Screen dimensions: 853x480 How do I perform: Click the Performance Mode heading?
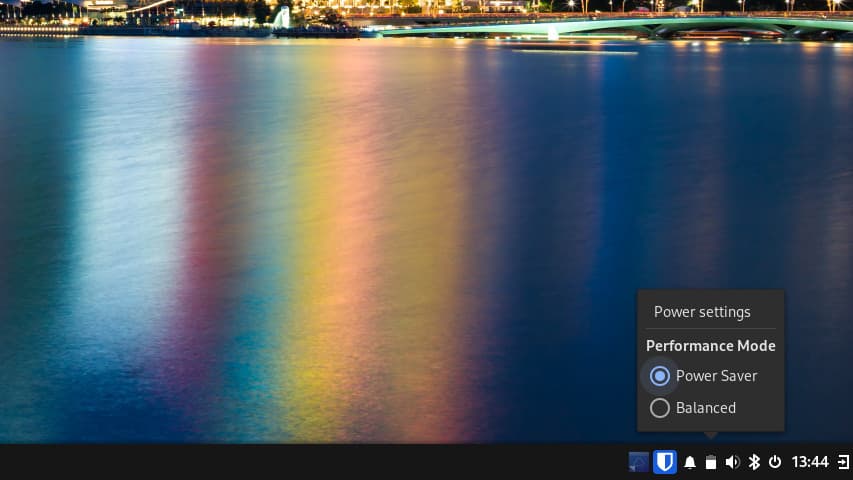(710, 346)
